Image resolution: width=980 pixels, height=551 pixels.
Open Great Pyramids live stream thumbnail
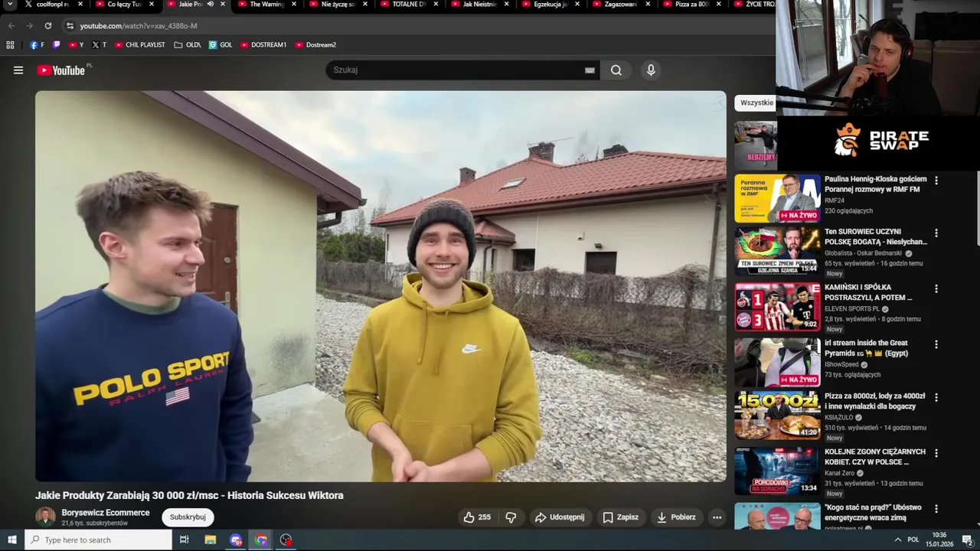pyautogui.click(x=777, y=362)
